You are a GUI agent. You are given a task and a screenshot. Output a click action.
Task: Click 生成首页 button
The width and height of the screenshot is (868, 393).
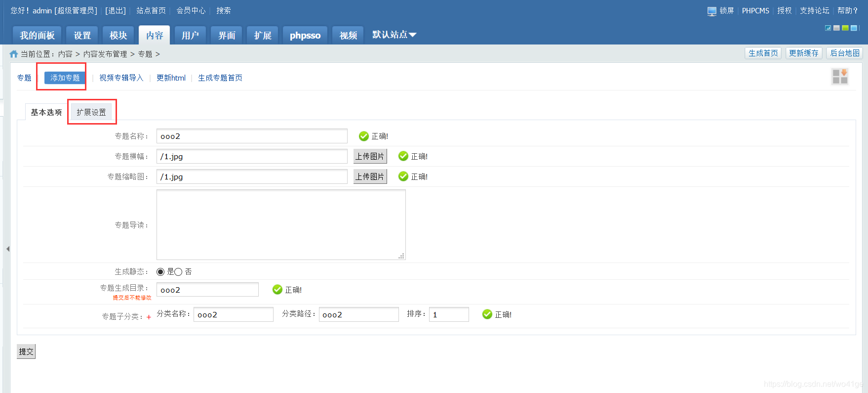pos(763,53)
